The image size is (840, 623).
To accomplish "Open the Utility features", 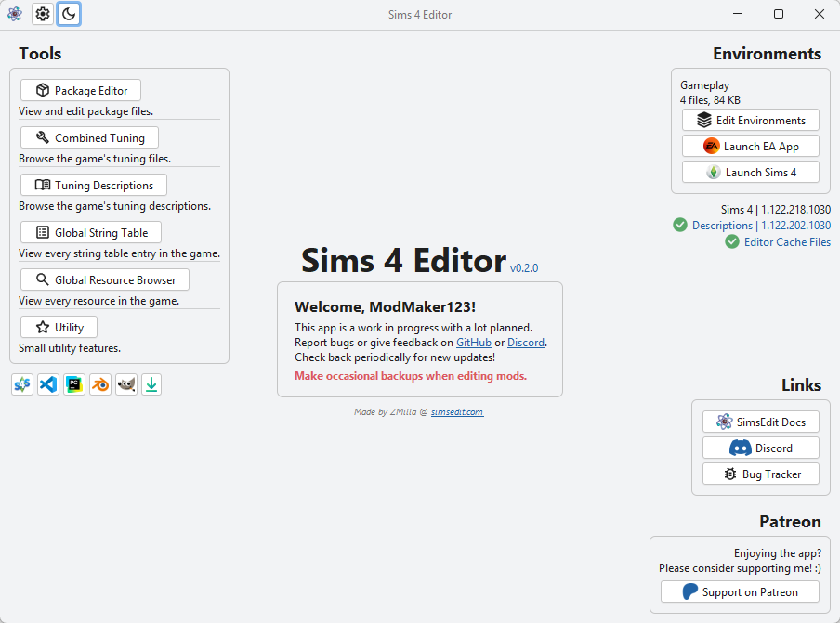I will (59, 327).
